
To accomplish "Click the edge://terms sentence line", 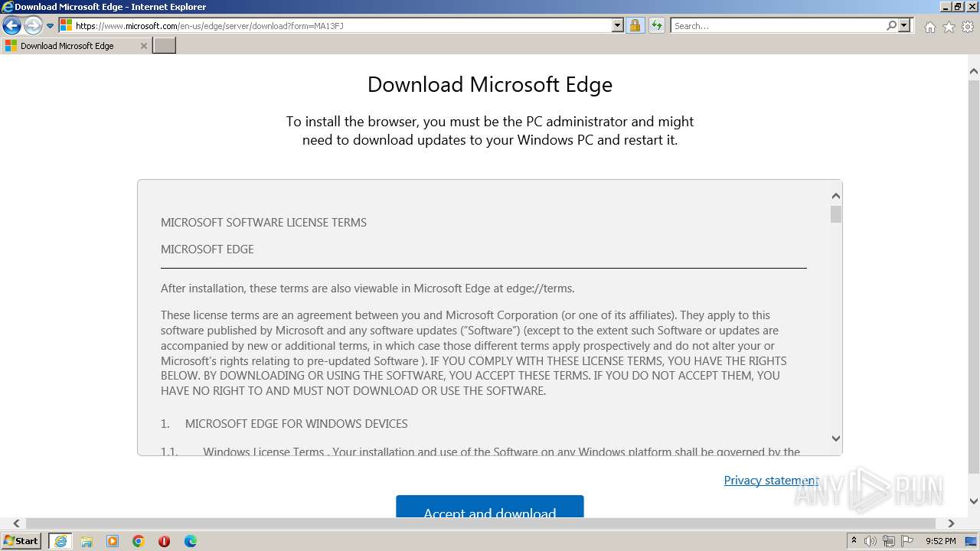I will click(367, 289).
